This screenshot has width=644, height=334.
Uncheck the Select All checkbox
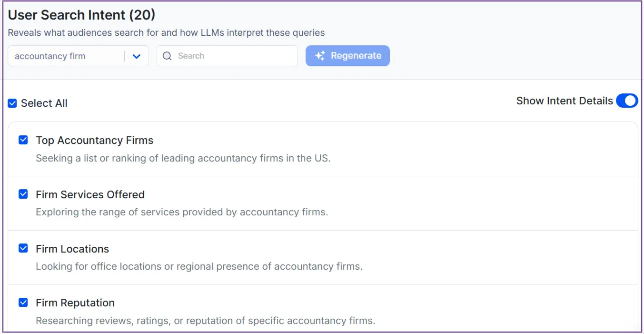coord(12,103)
